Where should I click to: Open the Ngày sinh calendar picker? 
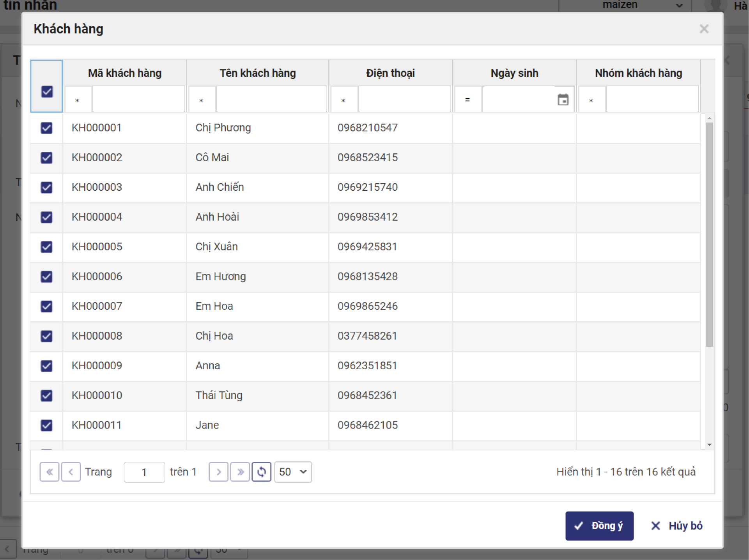point(563,100)
